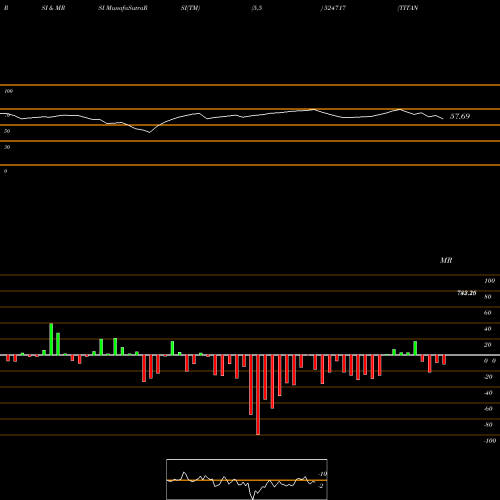
Task: Click the last red bar at the histogram's right end
Action: [x=444, y=360]
